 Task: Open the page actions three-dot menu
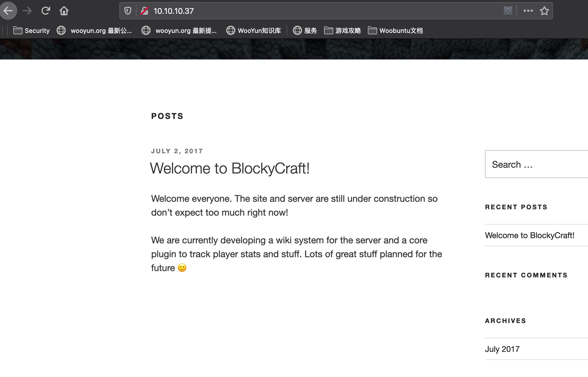pyautogui.click(x=528, y=11)
